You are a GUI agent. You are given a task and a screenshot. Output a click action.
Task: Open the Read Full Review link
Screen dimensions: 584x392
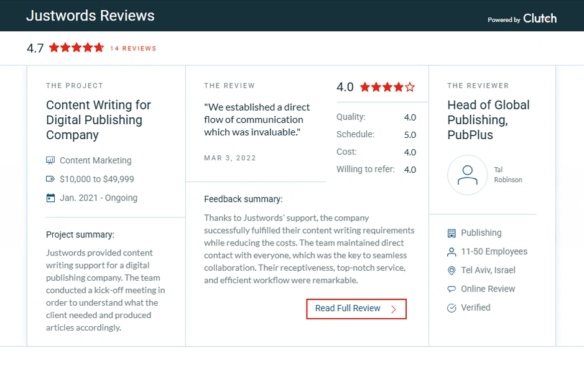(356, 309)
